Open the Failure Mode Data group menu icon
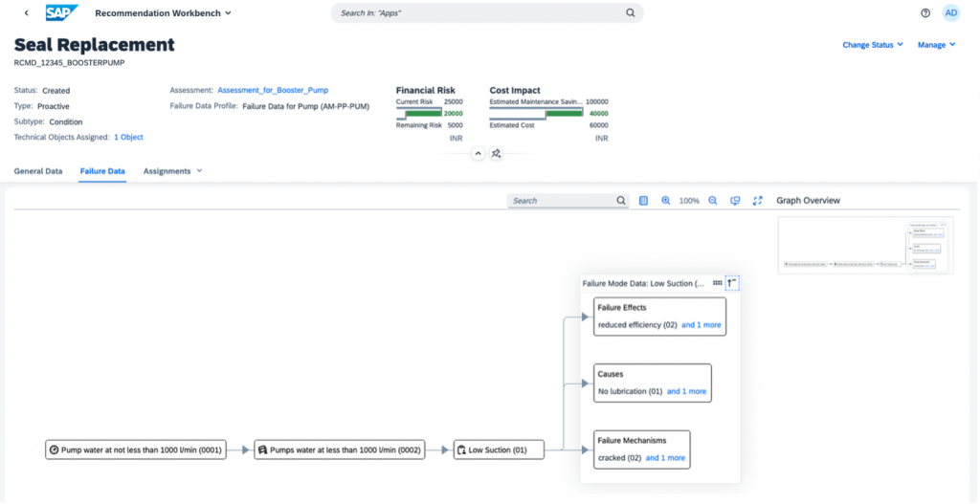The image size is (980, 504). (x=718, y=283)
